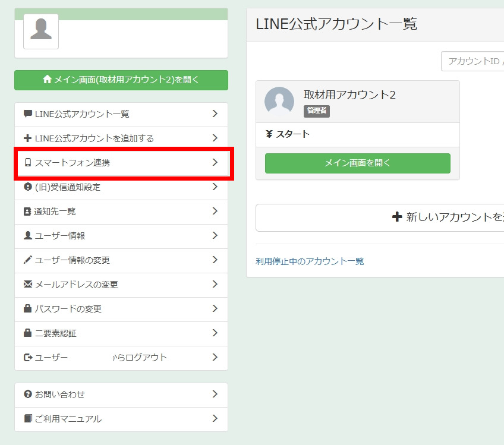504x445 pixels.
Task: Click the 取材用アカウント2 avatar thumbnail
Action: pyautogui.click(x=279, y=102)
